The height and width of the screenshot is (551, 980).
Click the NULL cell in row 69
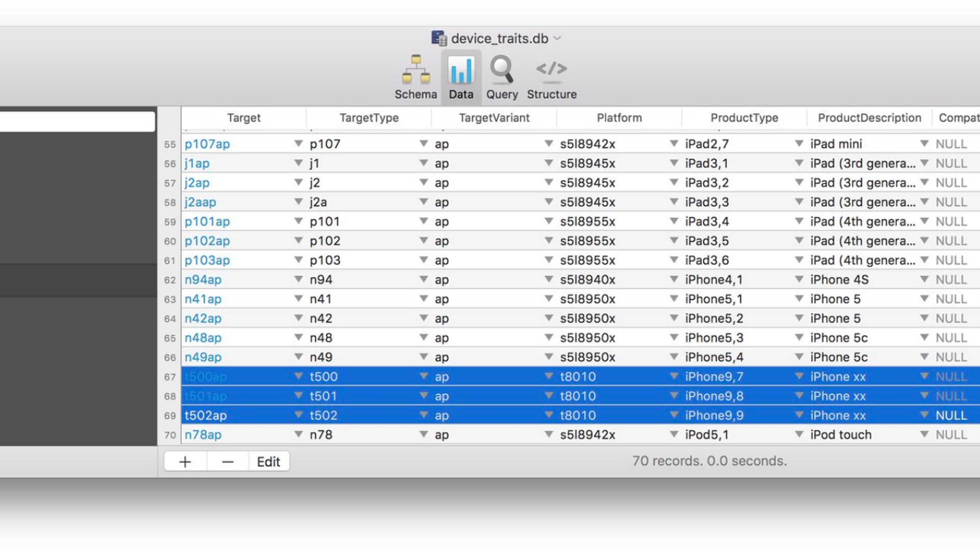(956, 416)
